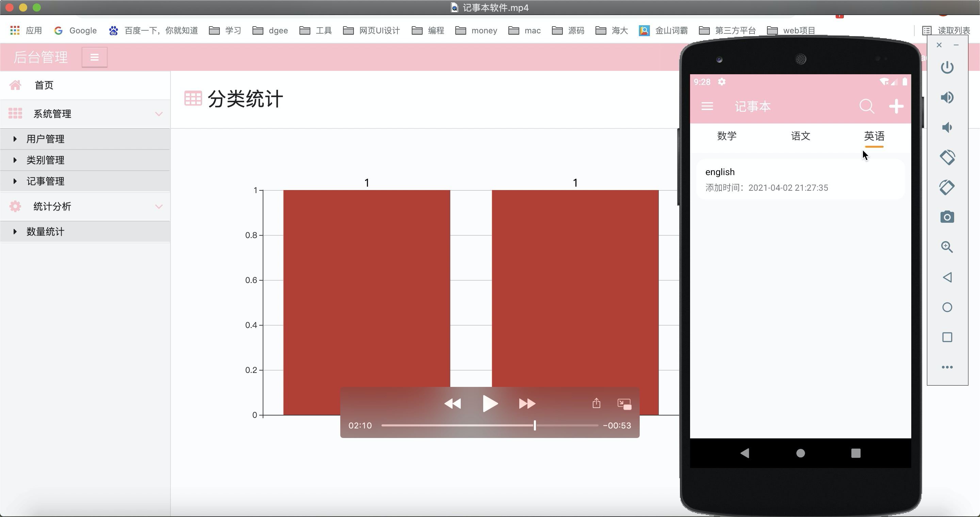This screenshot has width=980, height=517.
Task: Raise emulator volume with volume up icon
Action: click(x=947, y=97)
